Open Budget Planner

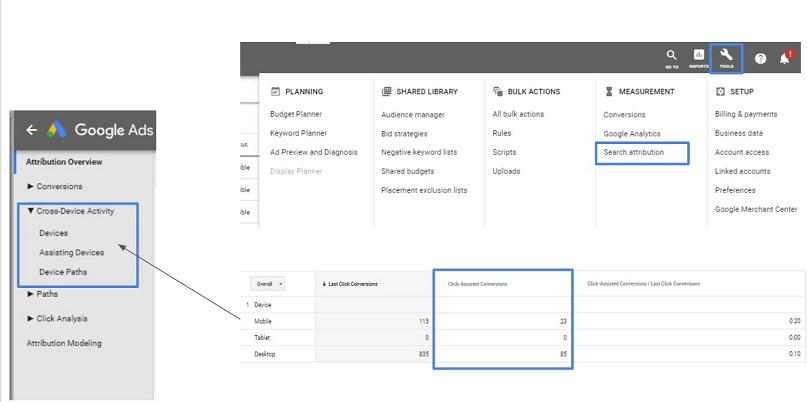point(296,114)
